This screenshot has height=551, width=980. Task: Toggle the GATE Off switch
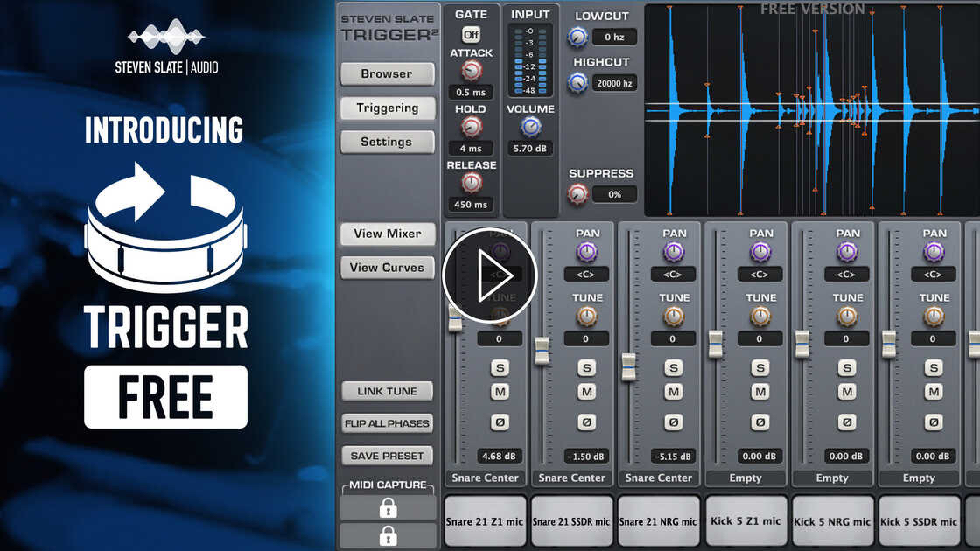pos(472,33)
